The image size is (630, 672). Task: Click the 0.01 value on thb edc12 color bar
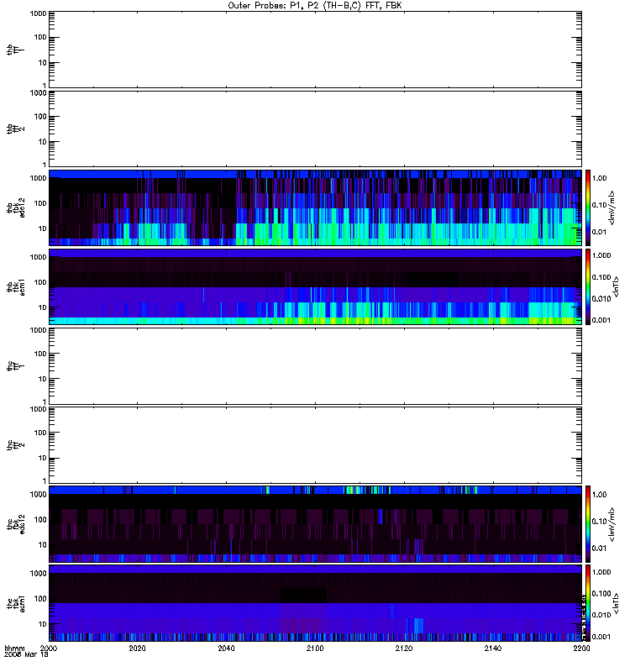pyautogui.click(x=600, y=232)
